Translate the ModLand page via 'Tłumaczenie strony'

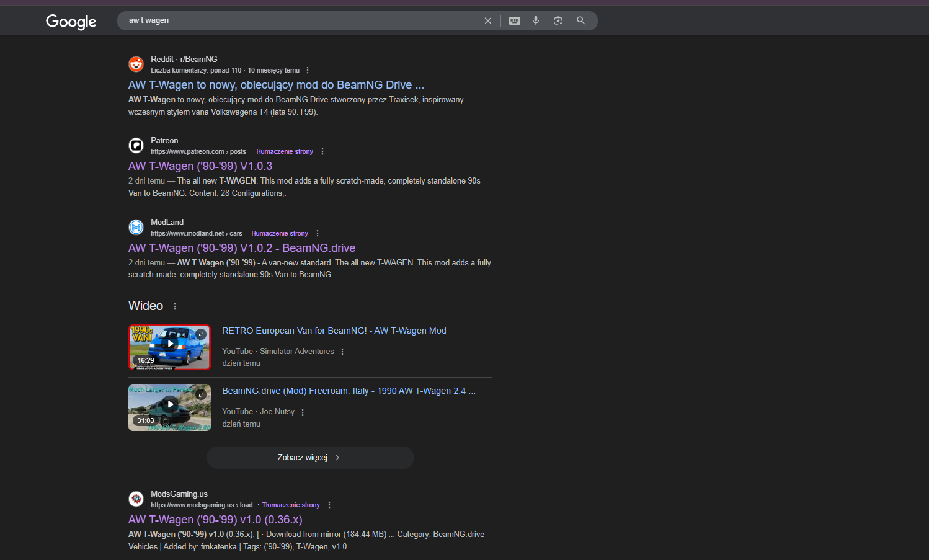279,233
